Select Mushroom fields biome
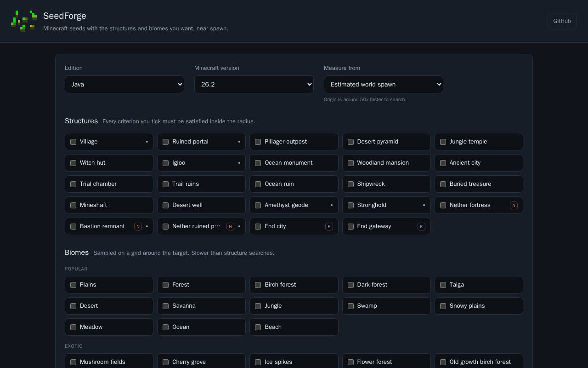This screenshot has height=368, width=588. coord(73,362)
